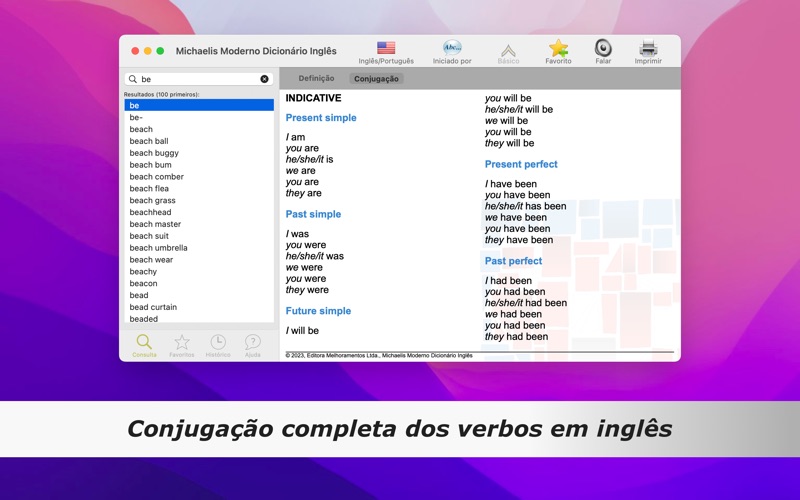Select 'beach wear' entry
800x500 pixels.
pyautogui.click(x=199, y=260)
